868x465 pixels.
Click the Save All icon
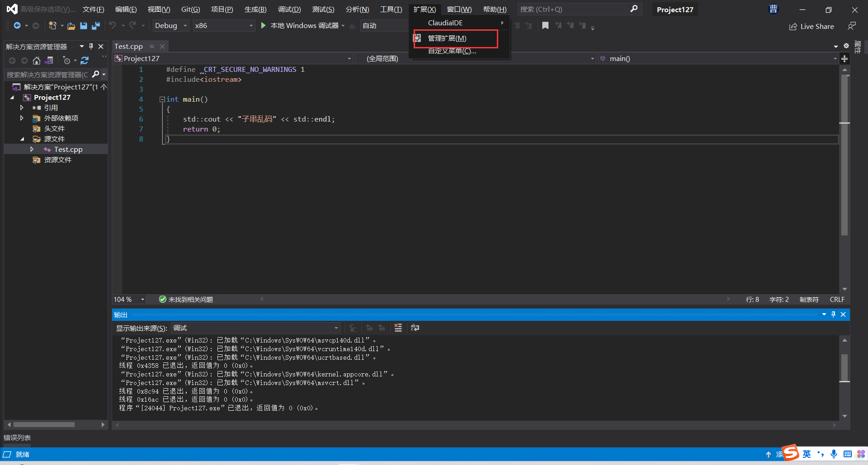tap(96, 26)
